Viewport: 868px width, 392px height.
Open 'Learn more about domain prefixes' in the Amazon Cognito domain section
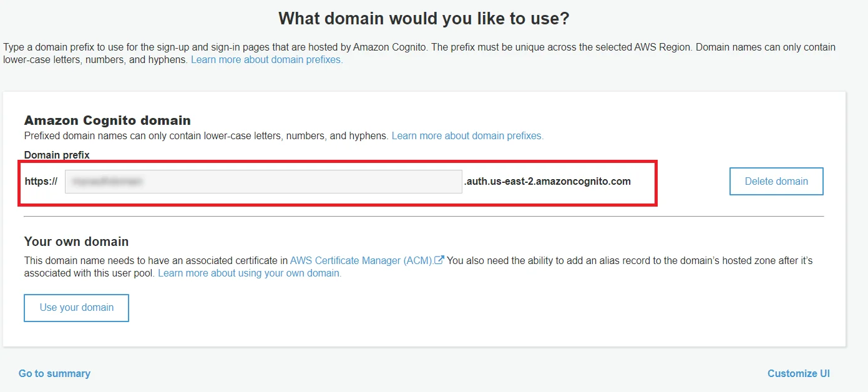click(x=467, y=135)
